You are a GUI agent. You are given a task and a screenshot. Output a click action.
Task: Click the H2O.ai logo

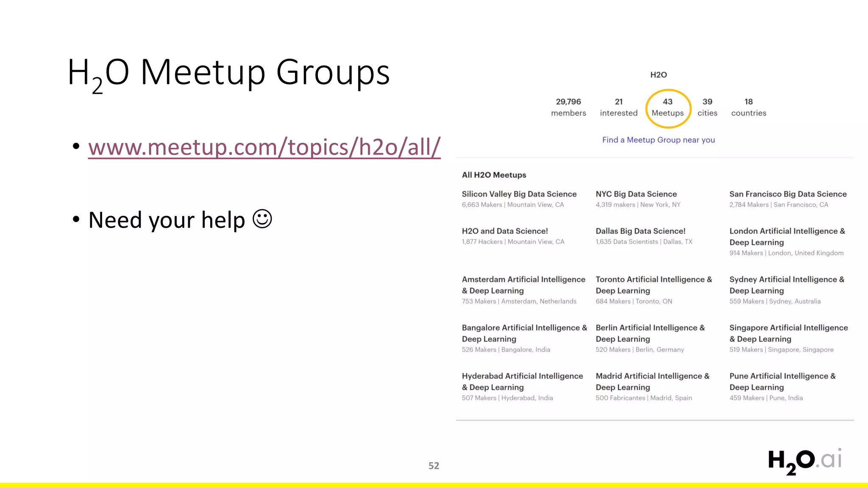click(804, 461)
